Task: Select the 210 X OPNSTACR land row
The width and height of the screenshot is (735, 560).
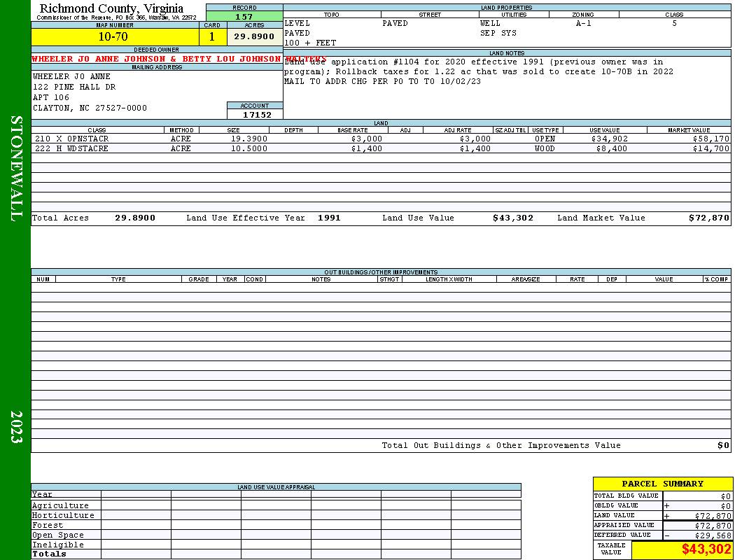Action: click(x=381, y=139)
